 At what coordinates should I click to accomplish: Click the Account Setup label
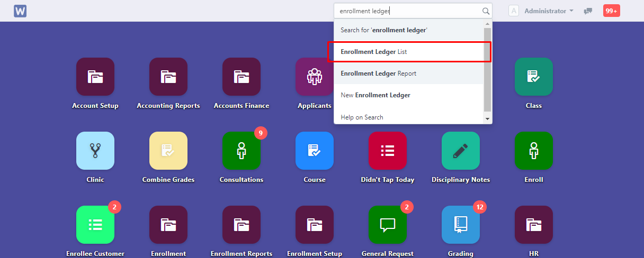(95, 106)
